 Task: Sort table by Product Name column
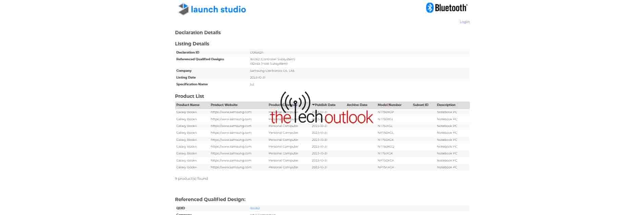point(188,105)
